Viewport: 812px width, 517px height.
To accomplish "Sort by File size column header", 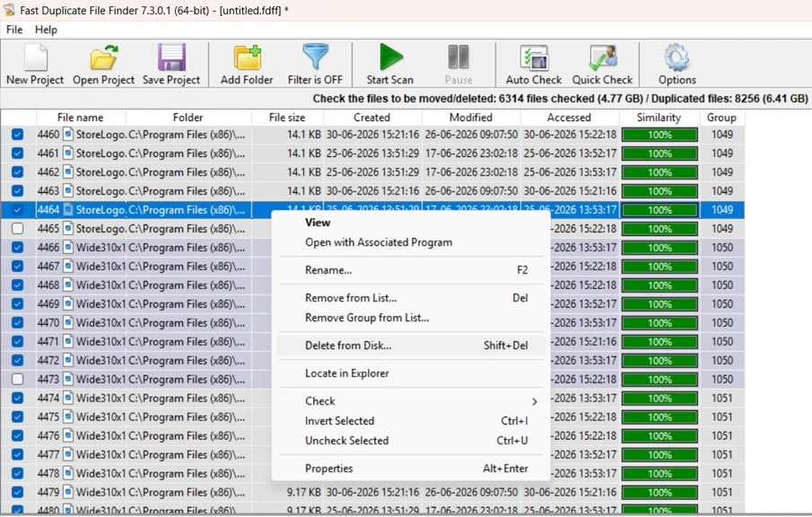I will 287,118.
